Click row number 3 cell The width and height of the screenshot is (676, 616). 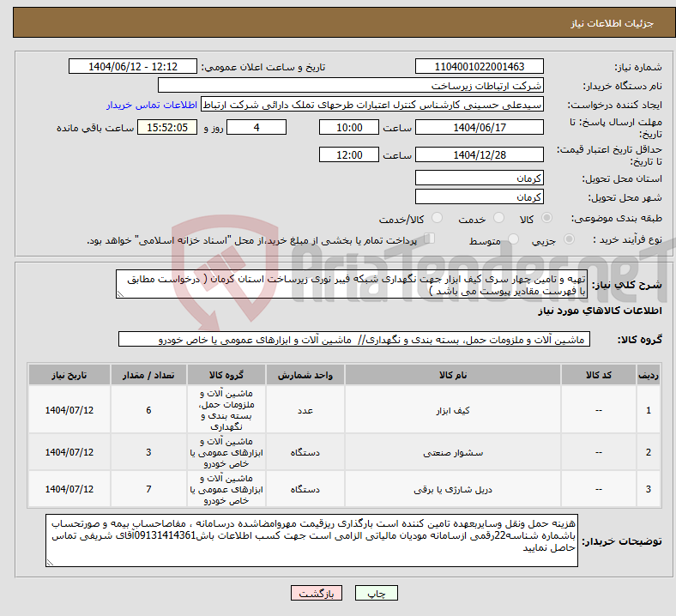point(648,489)
